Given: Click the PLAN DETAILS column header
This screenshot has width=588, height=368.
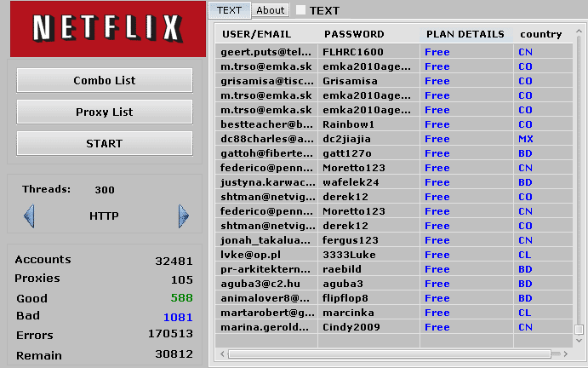Looking at the screenshot, I should (x=466, y=34).
